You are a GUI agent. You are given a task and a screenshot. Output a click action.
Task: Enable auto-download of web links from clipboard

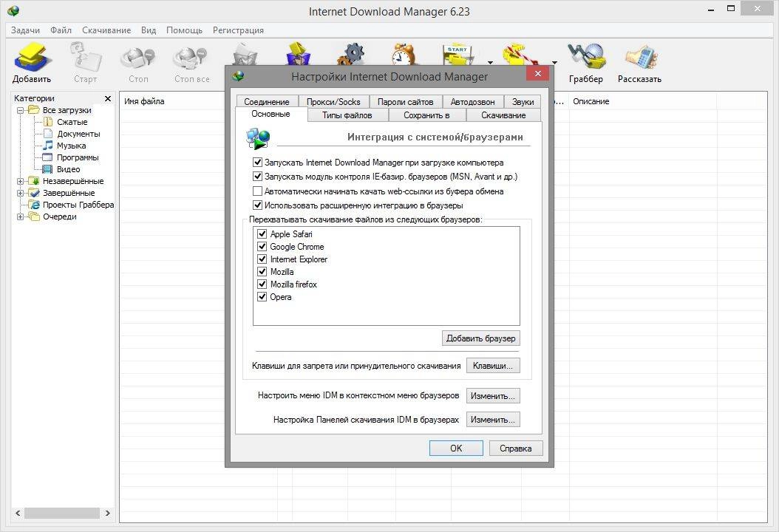(x=257, y=191)
